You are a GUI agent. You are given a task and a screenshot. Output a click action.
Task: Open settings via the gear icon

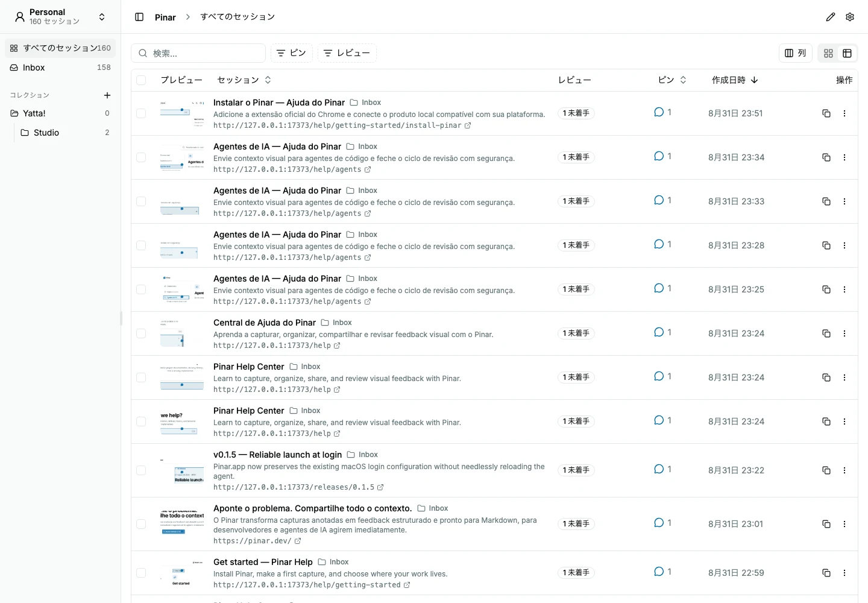(850, 17)
